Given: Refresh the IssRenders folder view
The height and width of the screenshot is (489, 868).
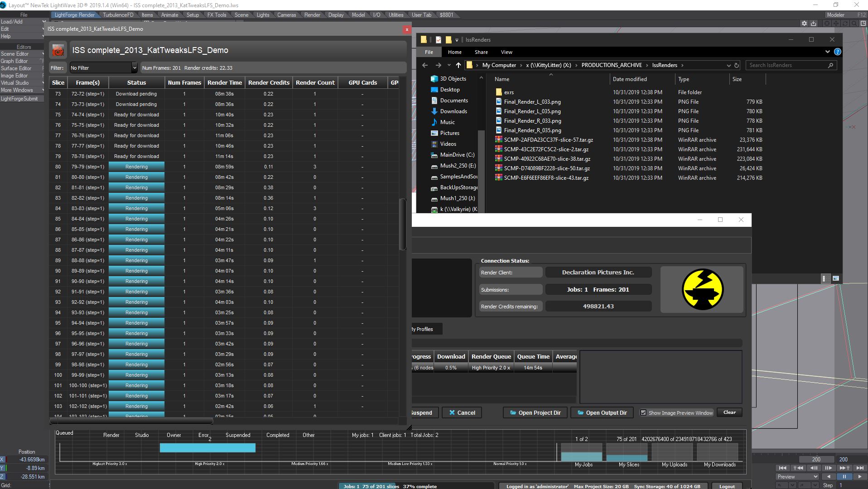Looking at the screenshot, I should [x=737, y=65].
